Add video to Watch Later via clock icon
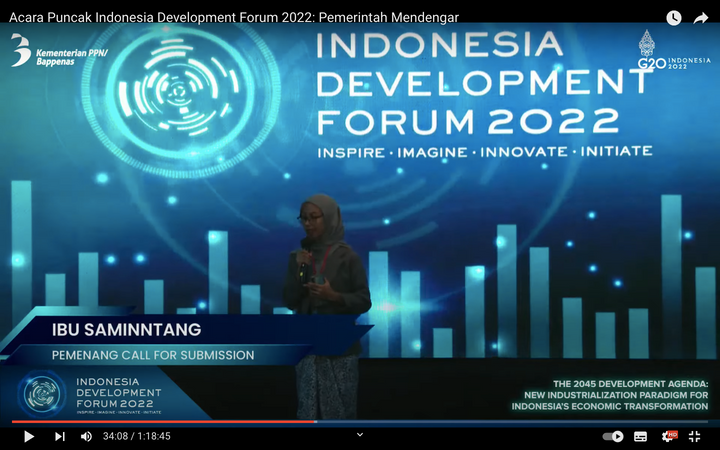Viewport: 720px width, 450px height. click(674, 18)
